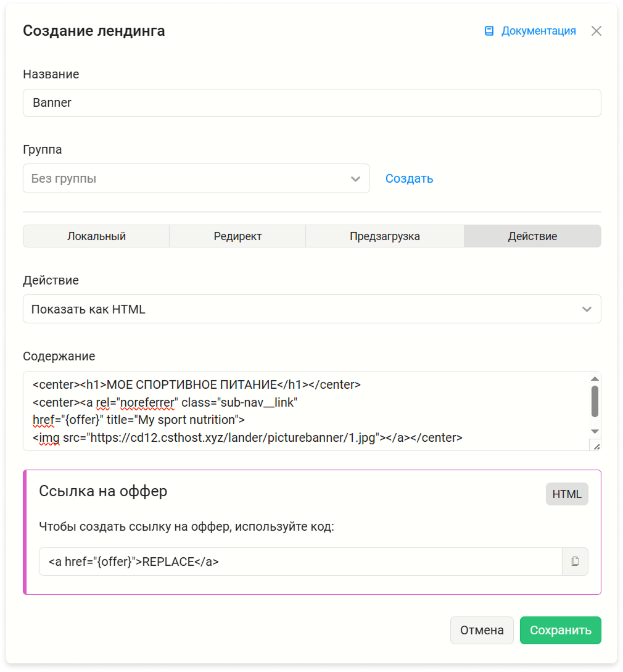Click the Создать group link
The height and width of the screenshot is (672, 623).
(x=409, y=178)
